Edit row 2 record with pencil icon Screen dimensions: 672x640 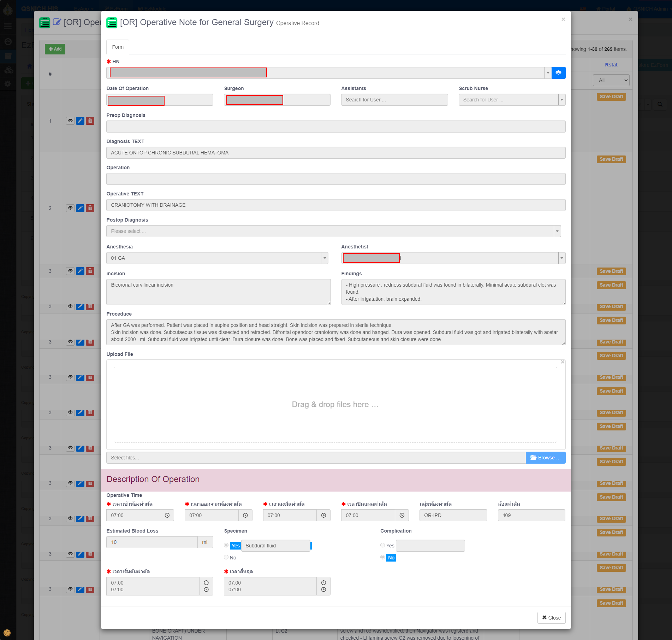(80, 208)
